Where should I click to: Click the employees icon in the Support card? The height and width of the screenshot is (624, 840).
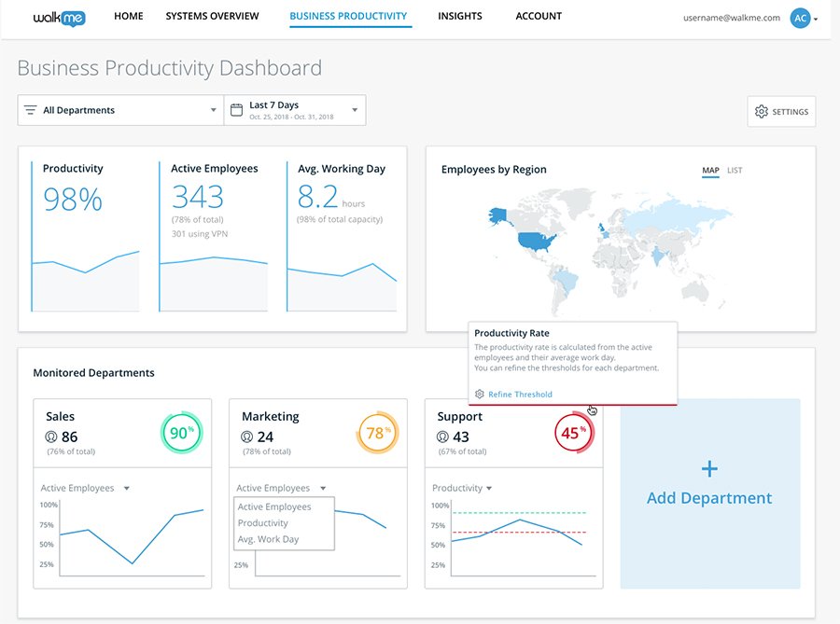(441, 437)
